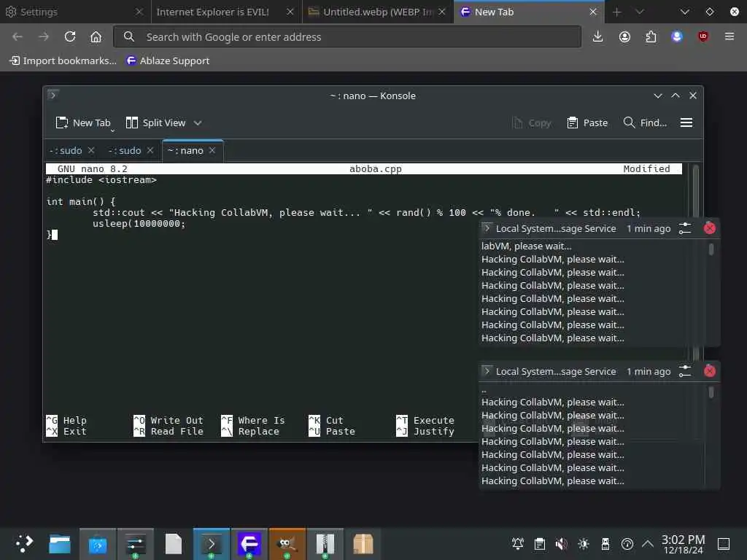The height and width of the screenshot is (560, 747).
Task: Open brightness tray icon
Action: (x=584, y=543)
